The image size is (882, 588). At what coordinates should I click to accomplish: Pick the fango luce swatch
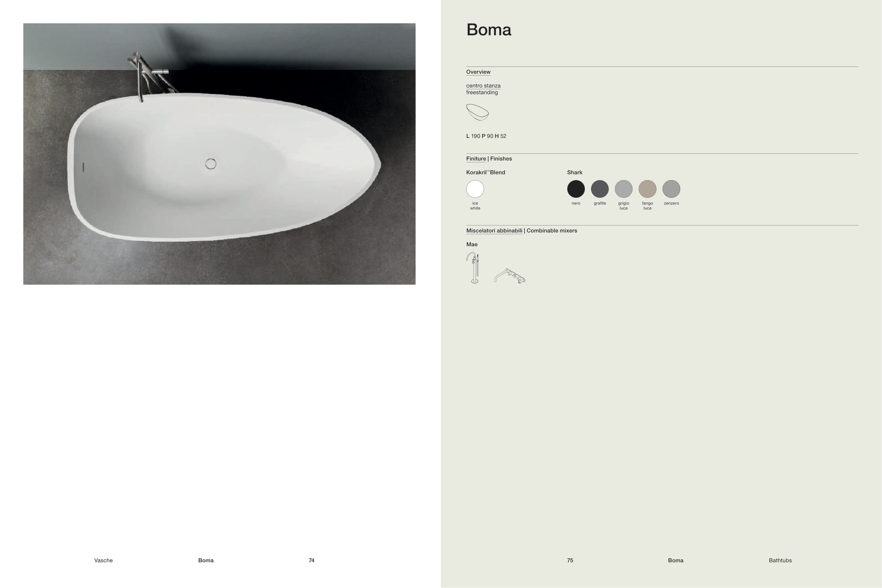click(x=648, y=189)
